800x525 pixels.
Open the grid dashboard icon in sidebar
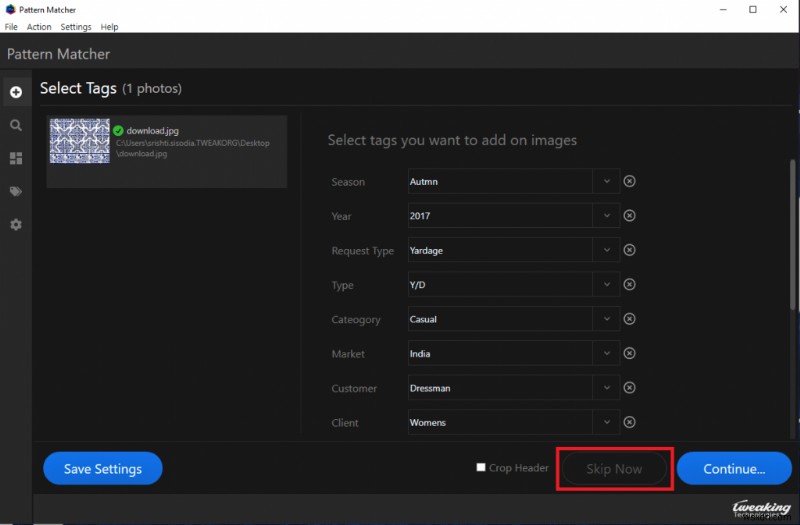tap(16, 158)
